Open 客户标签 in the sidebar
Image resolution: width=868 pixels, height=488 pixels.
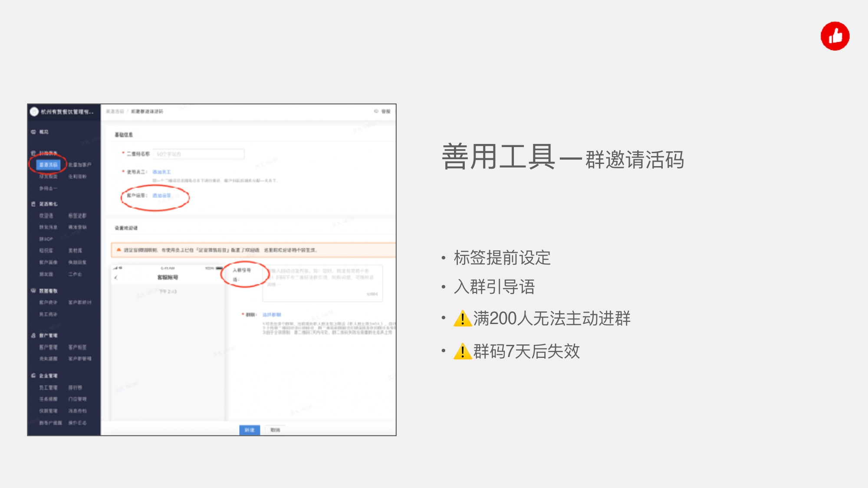pos(77,347)
